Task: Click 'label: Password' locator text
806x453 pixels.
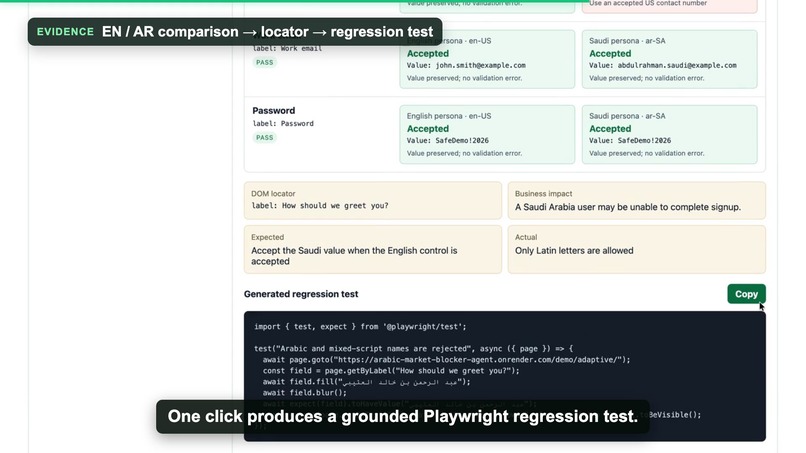Action: coord(283,123)
